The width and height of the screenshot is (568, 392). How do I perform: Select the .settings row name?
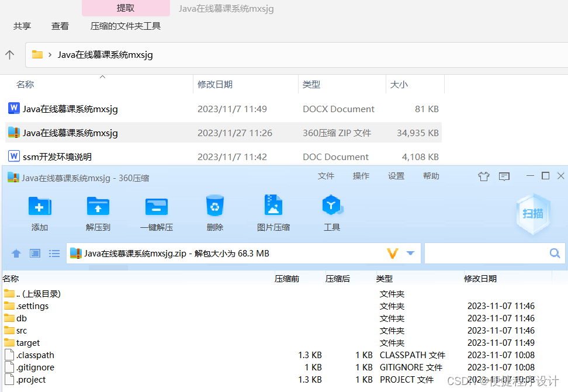coord(32,306)
